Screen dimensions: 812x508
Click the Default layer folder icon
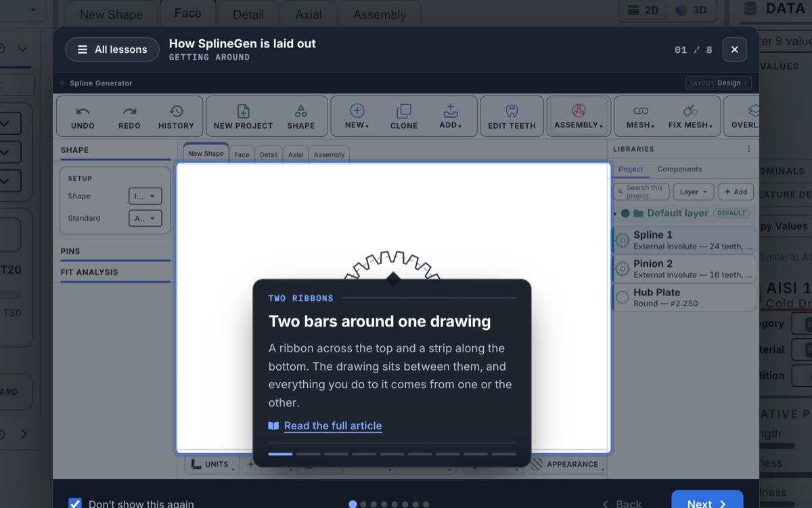[x=638, y=213]
